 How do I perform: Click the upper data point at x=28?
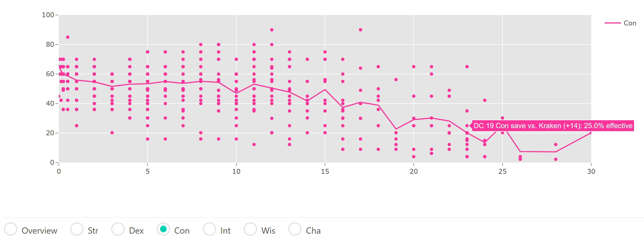[x=556, y=145]
